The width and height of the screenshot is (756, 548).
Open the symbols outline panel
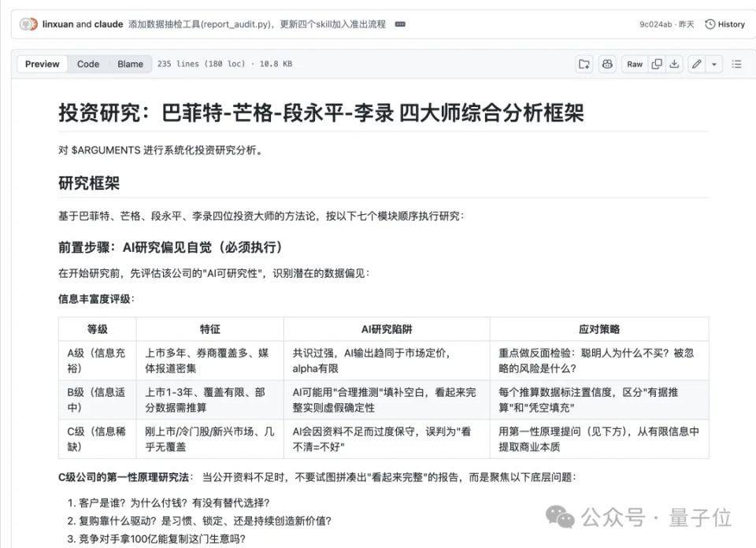pyautogui.click(x=737, y=64)
